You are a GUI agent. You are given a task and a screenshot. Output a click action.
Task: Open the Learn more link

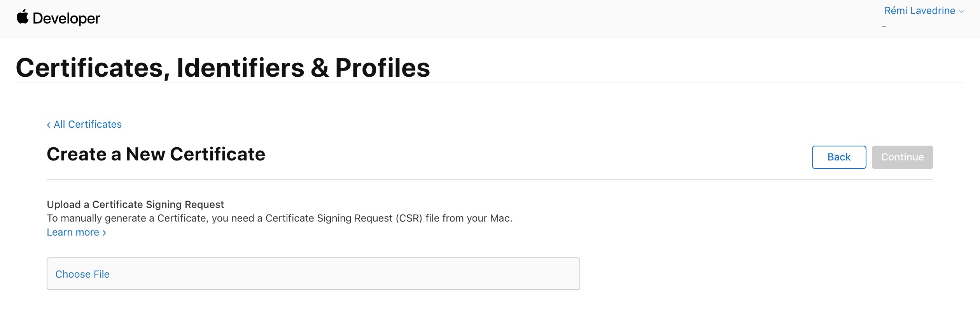(73, 232)
